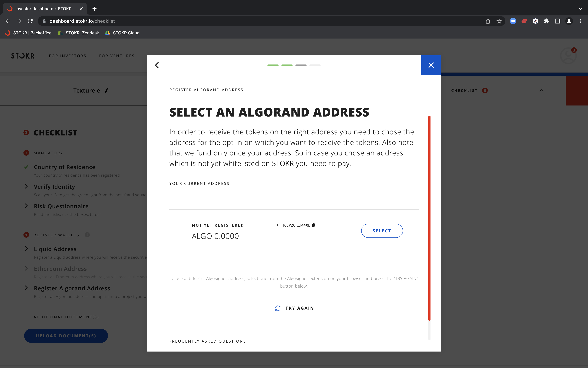Expand the Register Algorand Address item
This screenshot has height=368, width=588.
pos(26,288)
